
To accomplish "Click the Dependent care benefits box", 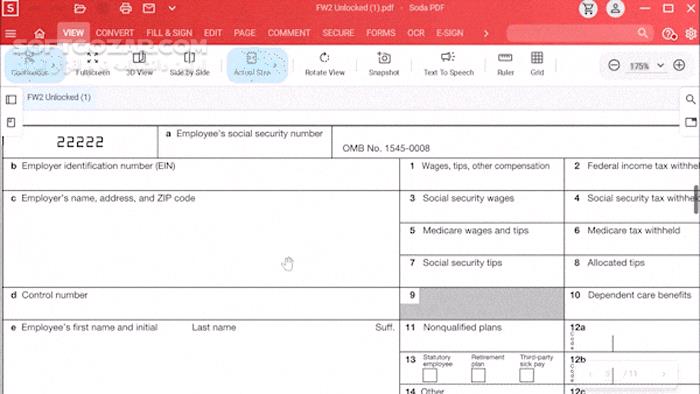I will pos(632,303).
